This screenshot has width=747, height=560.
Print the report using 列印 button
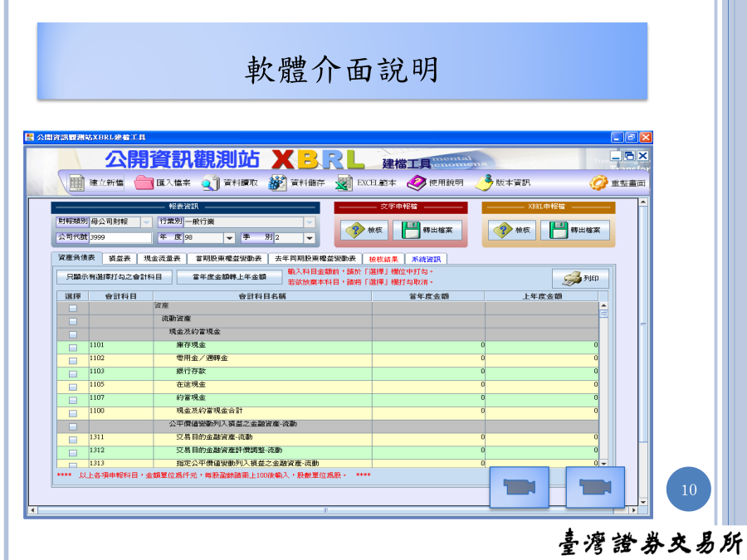580,278
